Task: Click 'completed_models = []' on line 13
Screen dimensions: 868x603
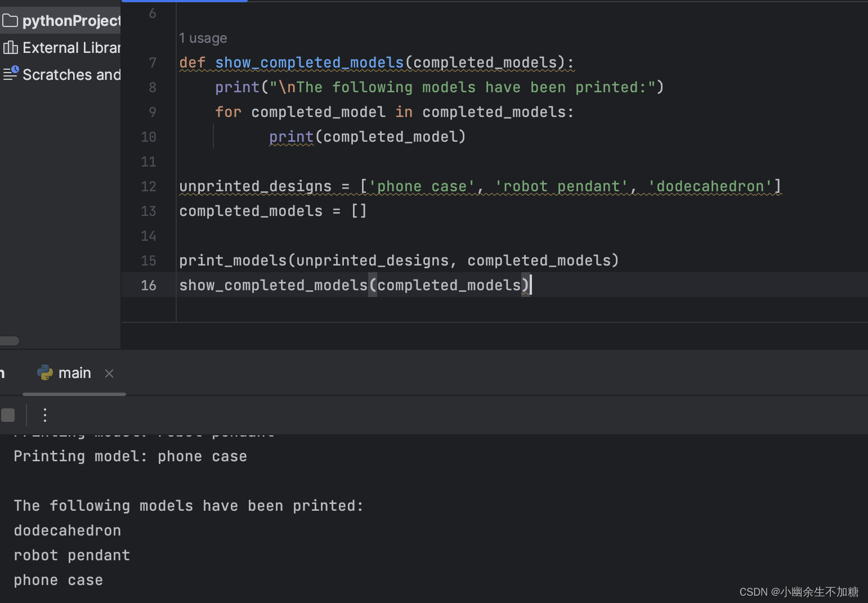Action: (x=273, y=211)
